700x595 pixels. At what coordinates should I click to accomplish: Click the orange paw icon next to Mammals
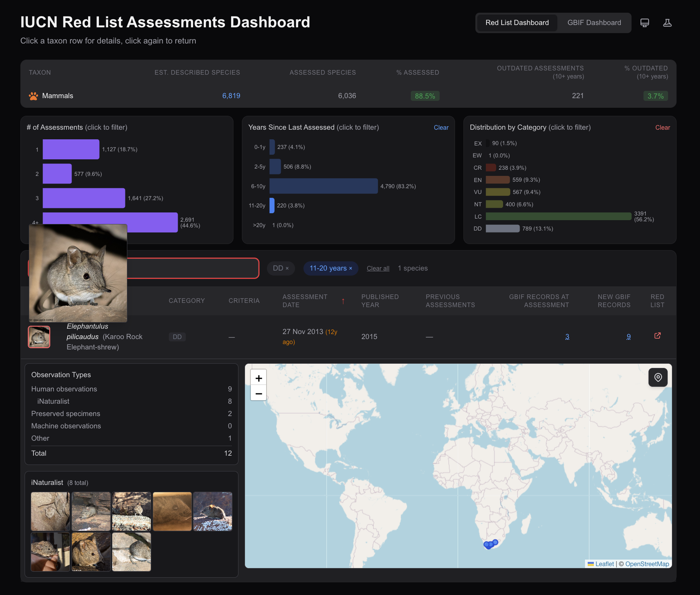pos(33,96)
